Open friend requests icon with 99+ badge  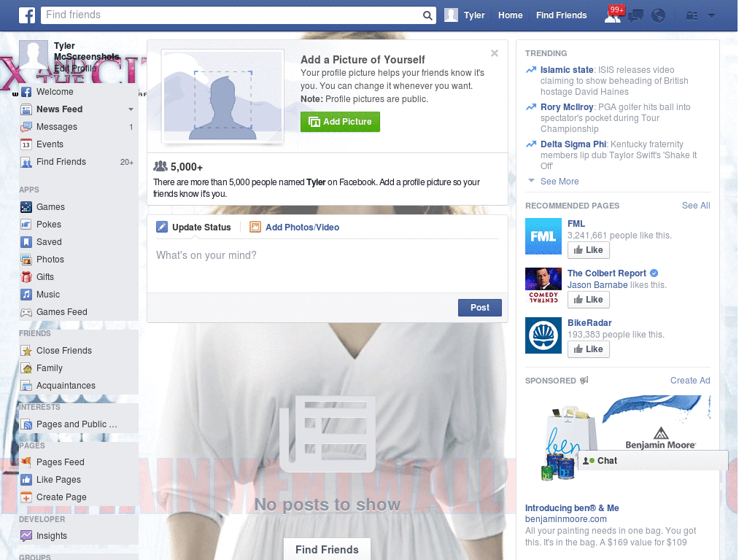click(613, 16)
